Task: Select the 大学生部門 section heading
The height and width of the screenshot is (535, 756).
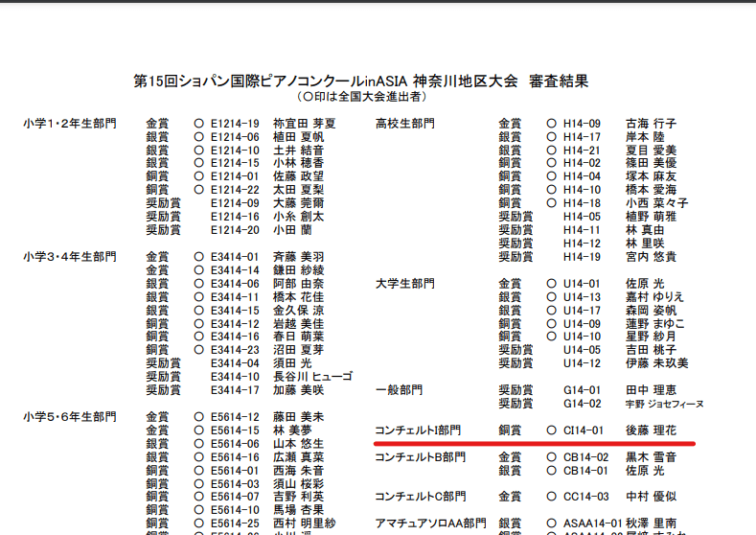Action: tap(404, 284)
